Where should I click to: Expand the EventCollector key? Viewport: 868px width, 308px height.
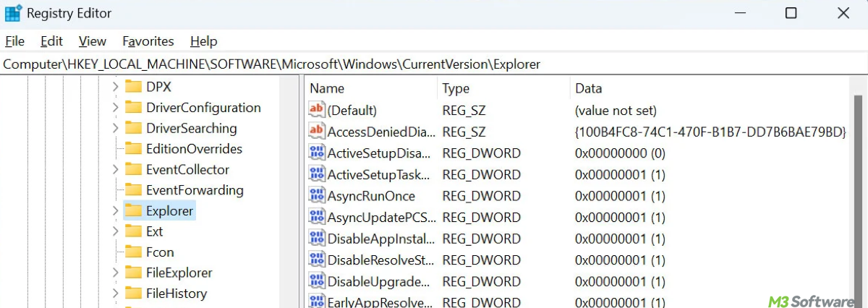[x=115, y=170]
